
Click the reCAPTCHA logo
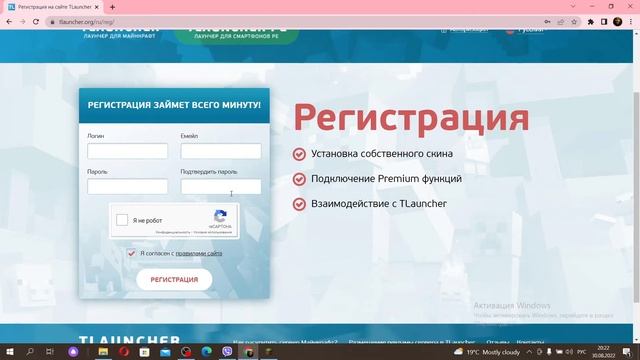(220, 216)
